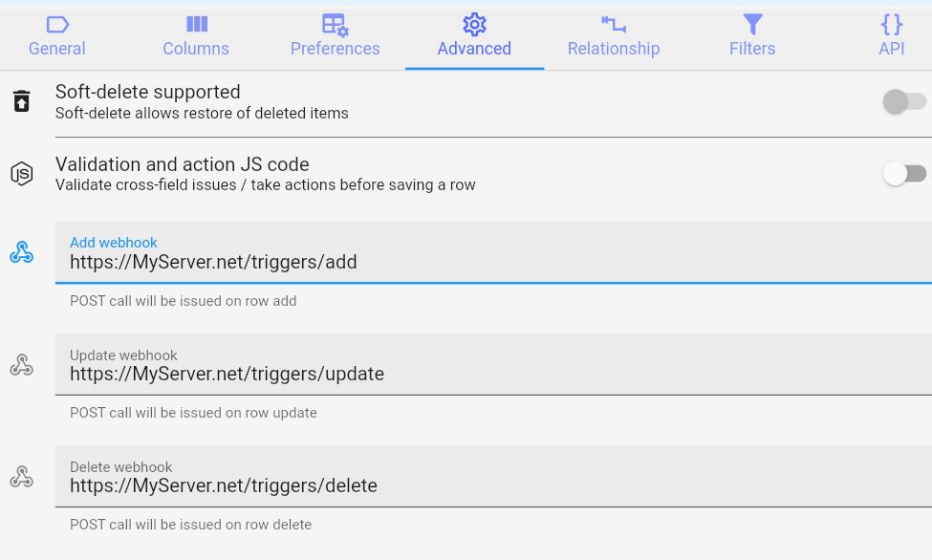The height and width of the screenshot is (560, 932).
Task: Enable the Soft-delete supported switch
Action: click(x=904, y=101)
